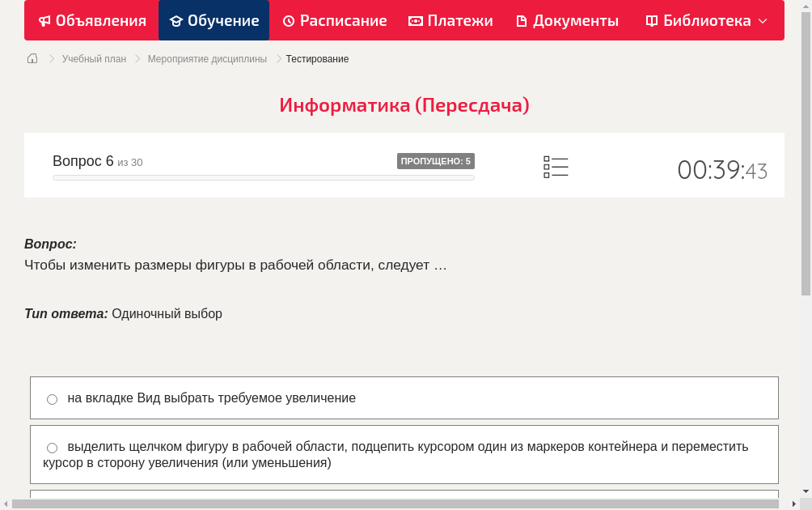Open the Платежи section
812x510 pixels.
(x=450, y=20)
